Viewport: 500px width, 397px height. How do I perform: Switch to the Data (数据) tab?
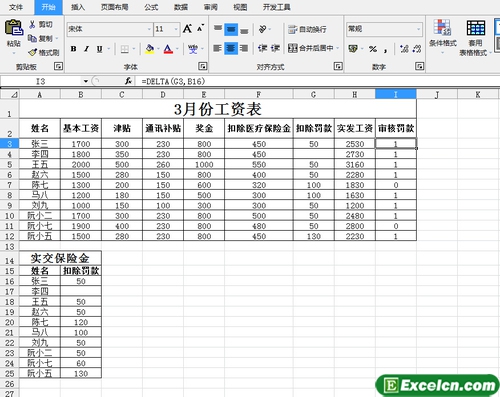point(181,7)
